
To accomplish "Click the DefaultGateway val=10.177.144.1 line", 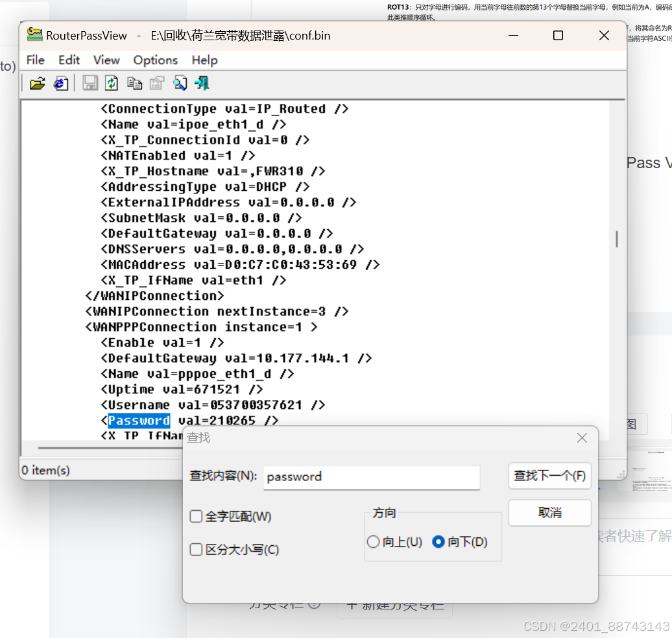I will pos(236,358).
